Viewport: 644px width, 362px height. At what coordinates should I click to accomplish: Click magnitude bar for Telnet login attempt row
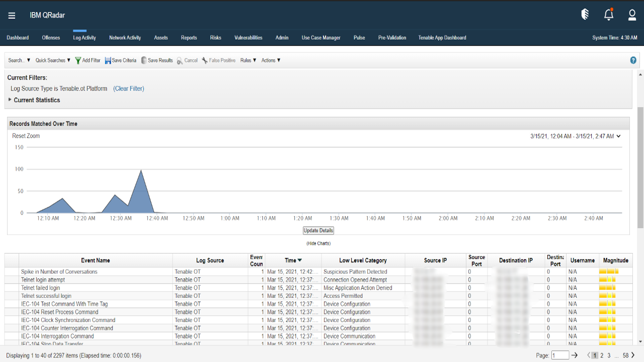click(607, 280)
